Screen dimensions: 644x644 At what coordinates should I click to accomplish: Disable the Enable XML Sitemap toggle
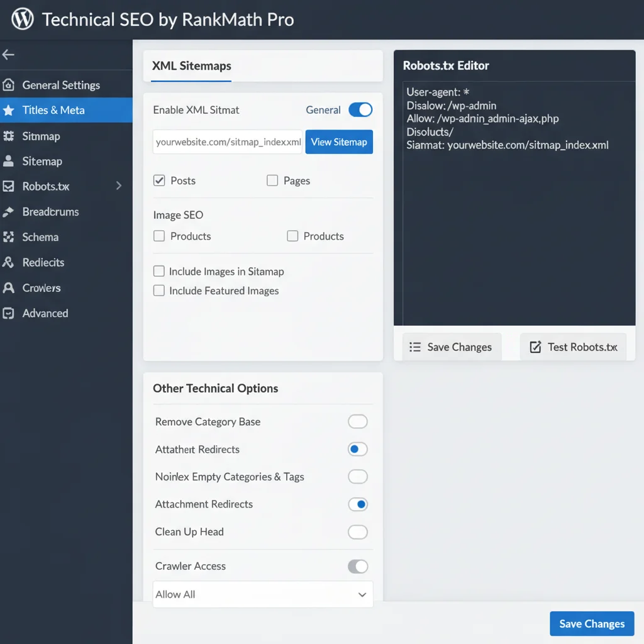(x=360, y=109)
